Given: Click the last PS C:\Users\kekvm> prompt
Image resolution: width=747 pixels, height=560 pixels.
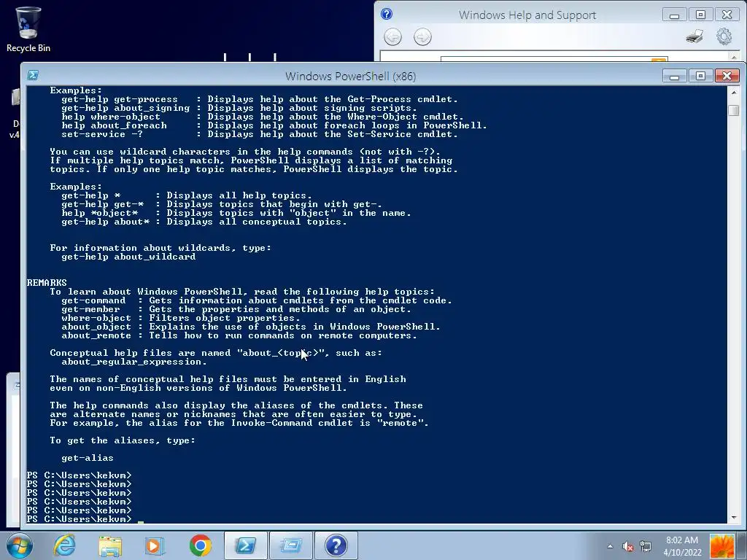Looking at the screenshot, I should (x=79, y=519).
